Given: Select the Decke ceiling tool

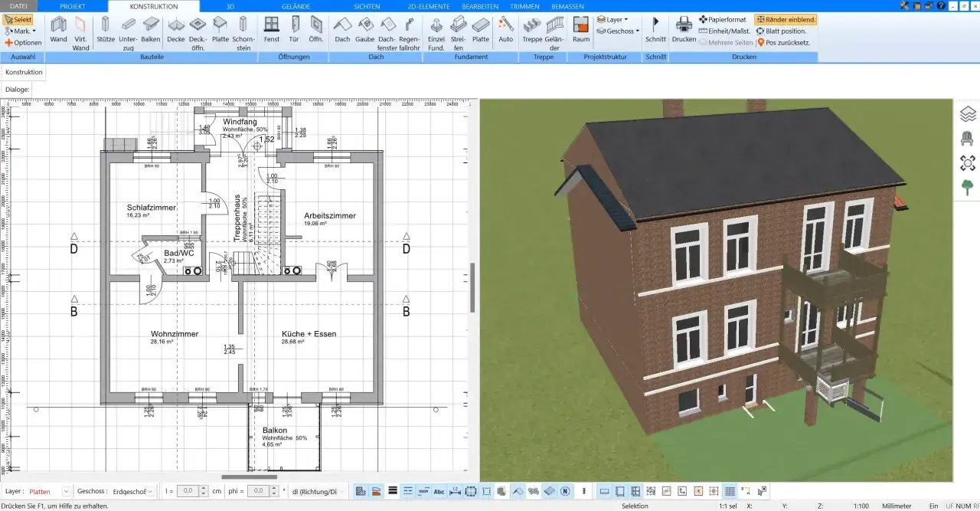Looking at the screenshot, I should coord(176,29).
